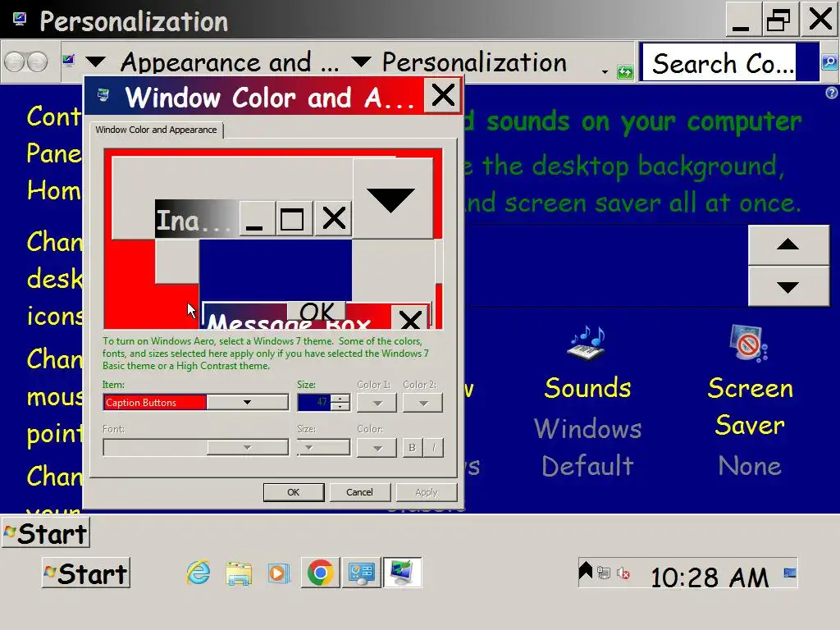This screenshot has height=630, width=840.
Task: Click the Message Box title in preview
Action: coord(288,322)
